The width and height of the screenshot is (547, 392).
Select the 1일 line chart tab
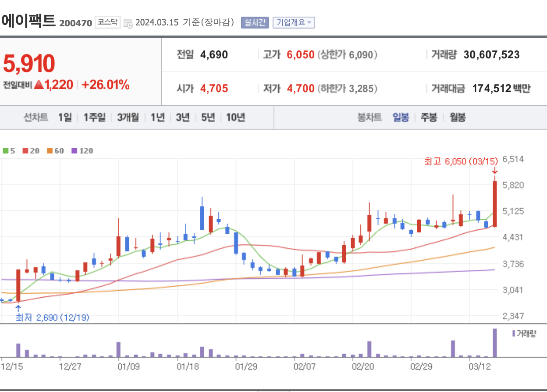point(65,117)
